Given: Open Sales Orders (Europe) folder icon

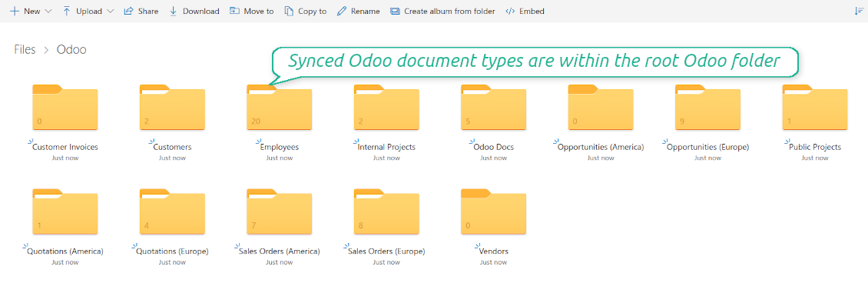Looking at the screenshot, I should pos(386,211).
